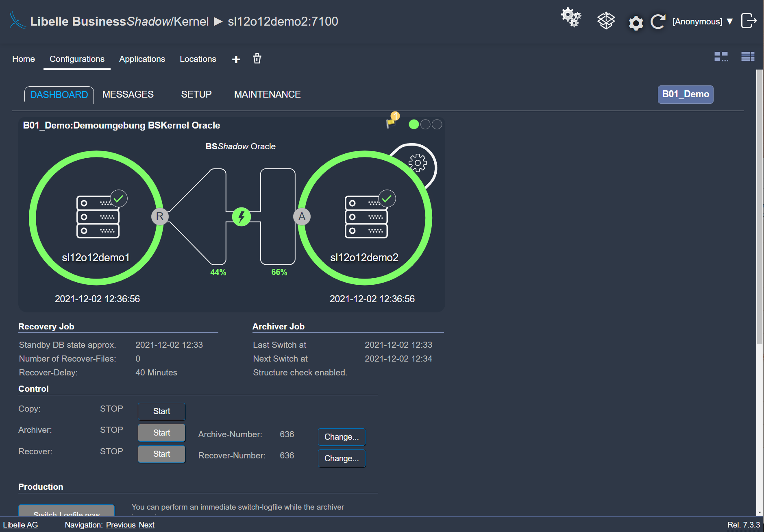This screenshot has width=764, height=532.
Task: Open the Libelle AG link
Action: point(20,525)
